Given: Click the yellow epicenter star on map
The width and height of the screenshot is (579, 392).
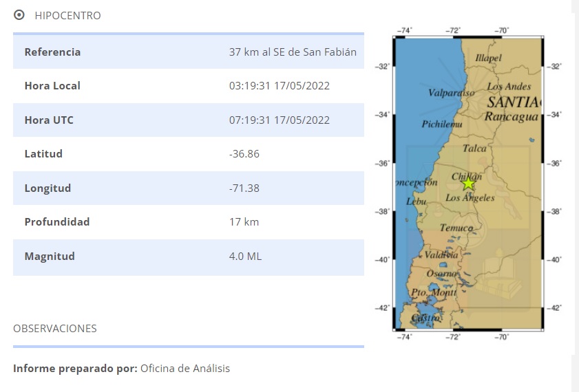Looking at the screenshot, I should [468, 184].
